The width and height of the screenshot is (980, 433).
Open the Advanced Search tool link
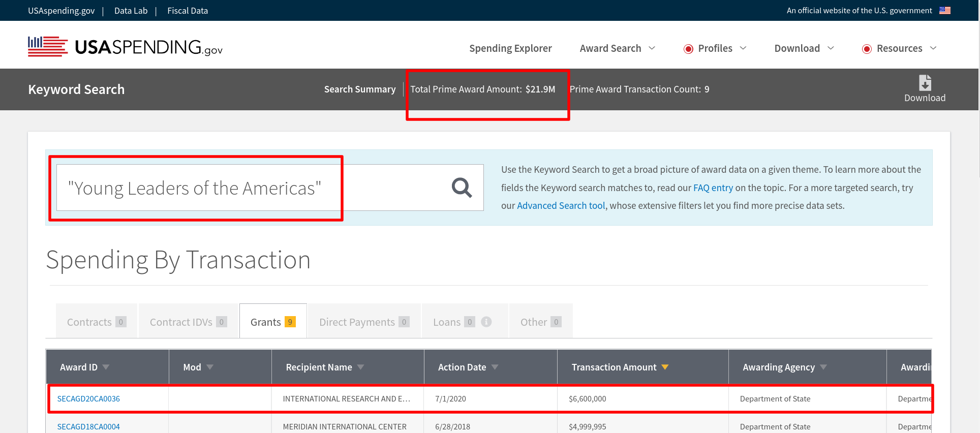(x=561, y=205)
